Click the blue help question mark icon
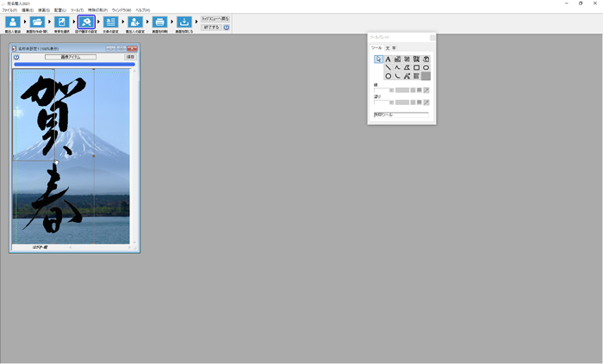 pyautogui.click(x=227, y=28)
